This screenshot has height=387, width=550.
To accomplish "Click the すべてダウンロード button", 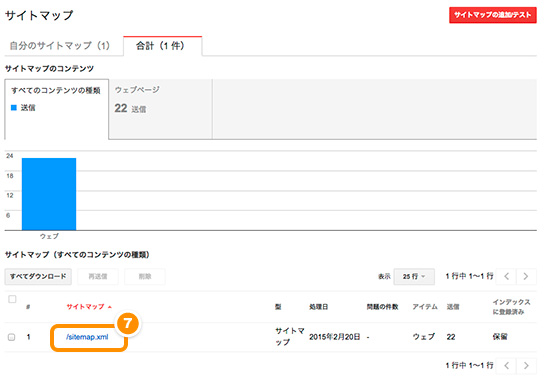I will (x=38, y=276).
